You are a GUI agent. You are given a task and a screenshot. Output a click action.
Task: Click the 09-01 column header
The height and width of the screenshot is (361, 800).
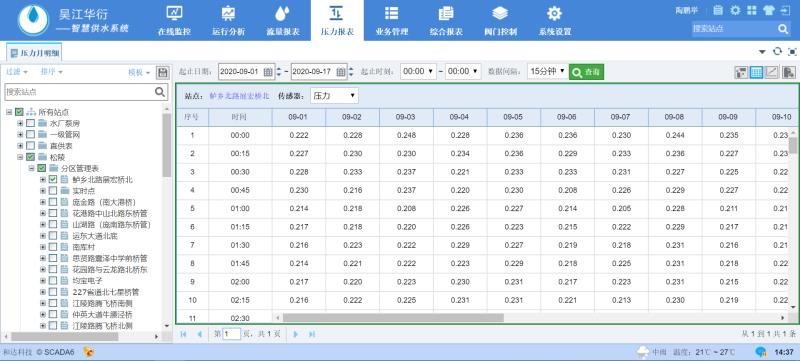point(298,117)
